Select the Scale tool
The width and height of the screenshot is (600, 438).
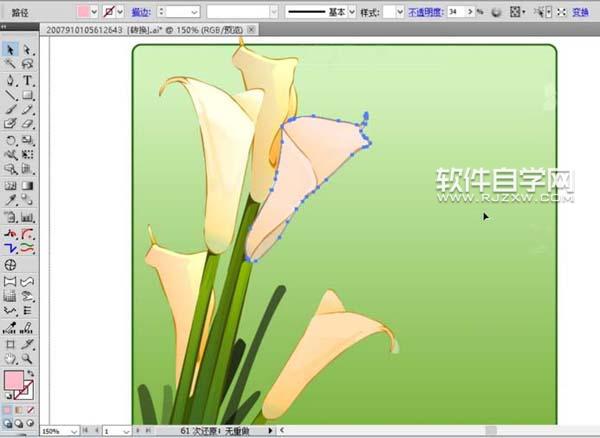27,140
